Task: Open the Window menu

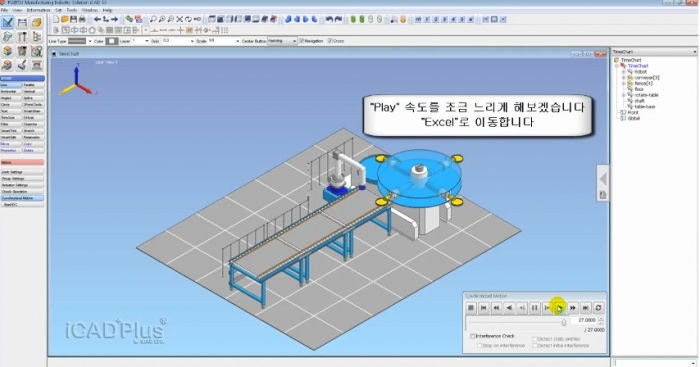Action: point(90,10)
